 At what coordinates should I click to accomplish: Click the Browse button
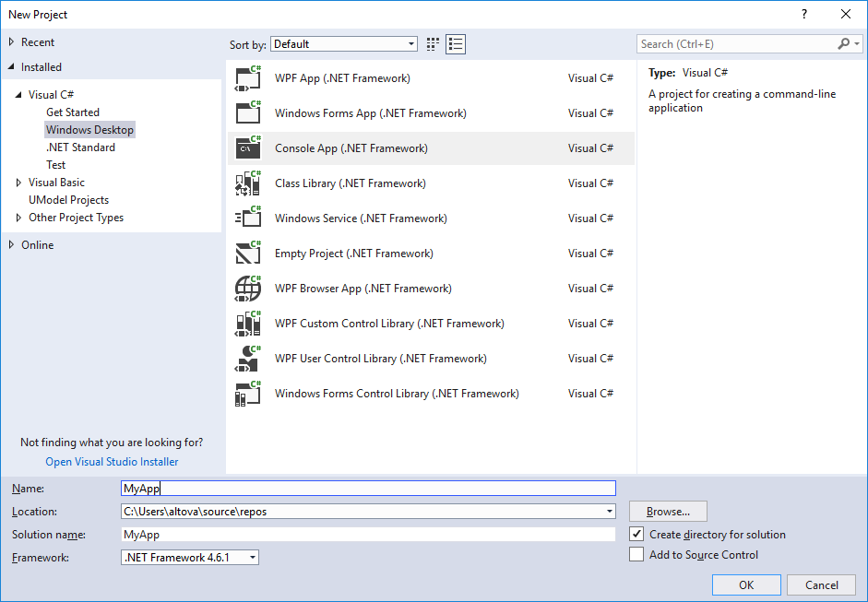coord(668,512)
